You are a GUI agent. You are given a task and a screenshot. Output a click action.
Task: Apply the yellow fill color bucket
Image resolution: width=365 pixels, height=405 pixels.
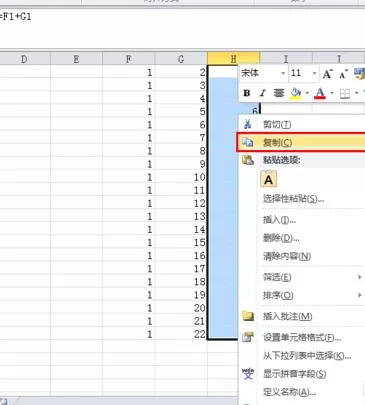295,93
